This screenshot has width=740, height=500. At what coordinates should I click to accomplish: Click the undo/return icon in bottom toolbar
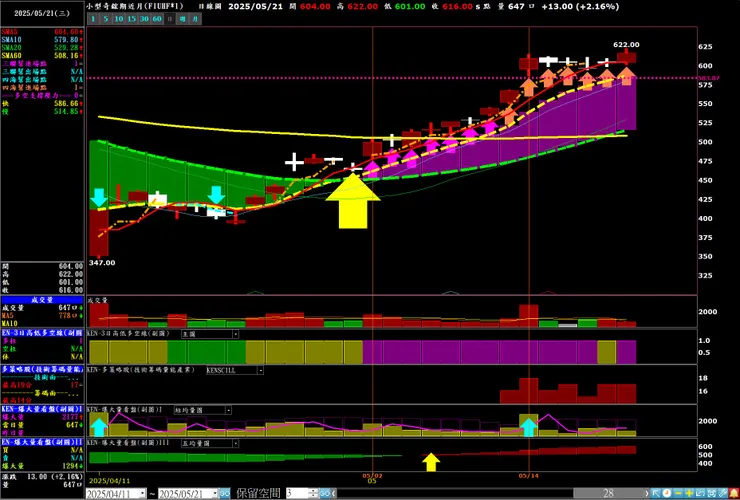click(700, 494)
